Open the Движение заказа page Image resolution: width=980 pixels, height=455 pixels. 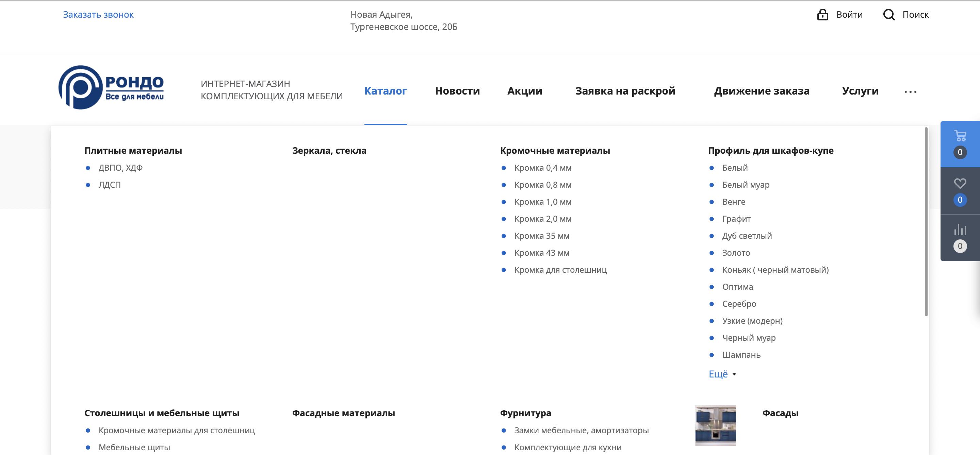click(x=761, y=91)
